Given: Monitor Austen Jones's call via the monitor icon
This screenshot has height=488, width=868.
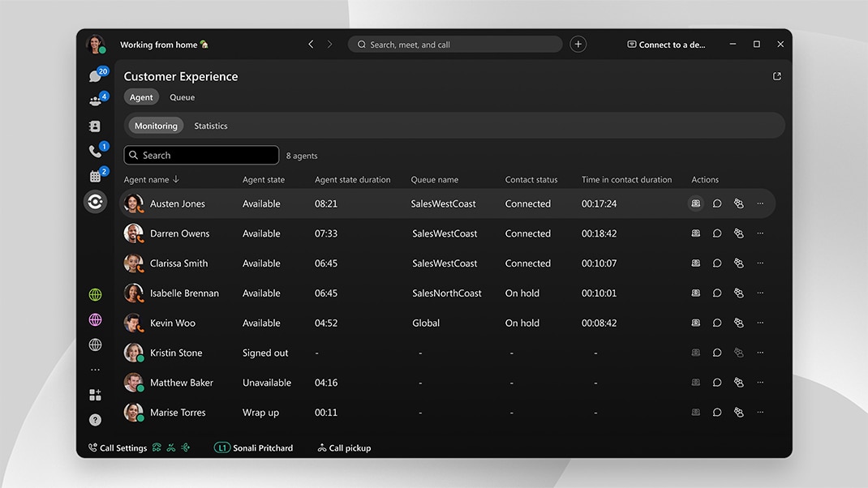Looking at the screenshot, I should pyautogui.click(x=696, y=203).
